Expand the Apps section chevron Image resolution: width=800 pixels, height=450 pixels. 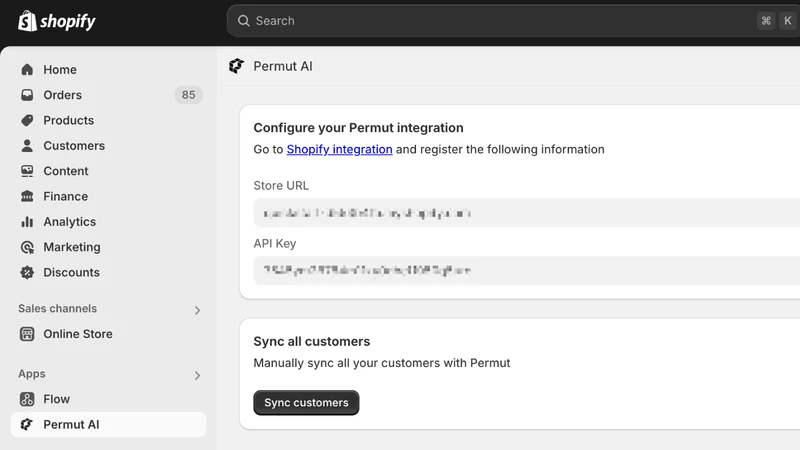pos(197,376)
